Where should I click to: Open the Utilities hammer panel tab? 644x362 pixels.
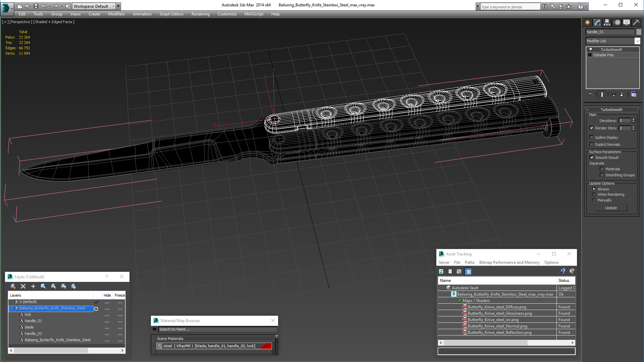(636, 22)
